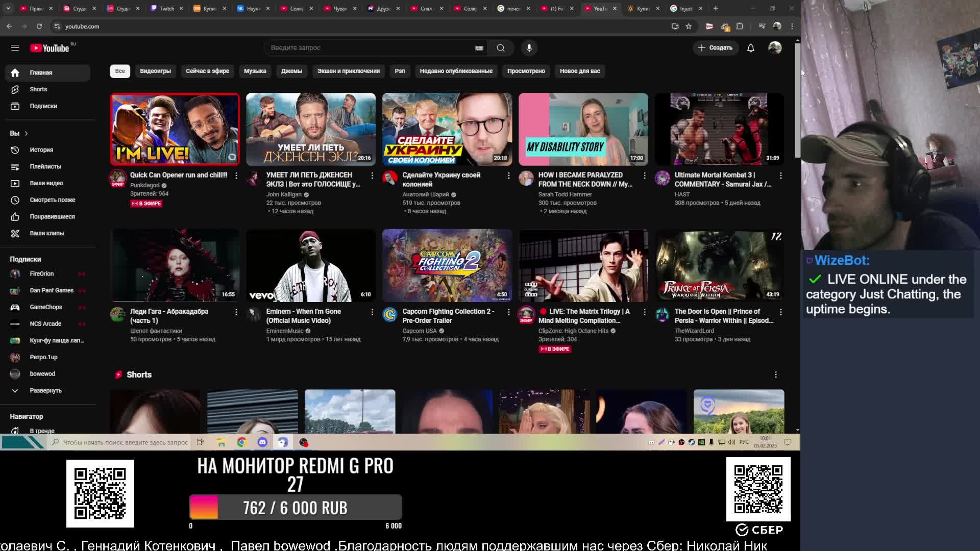Screen dimensions: 980x551
Task: Expand the Вы section chevron
Action: click(26, 134)
